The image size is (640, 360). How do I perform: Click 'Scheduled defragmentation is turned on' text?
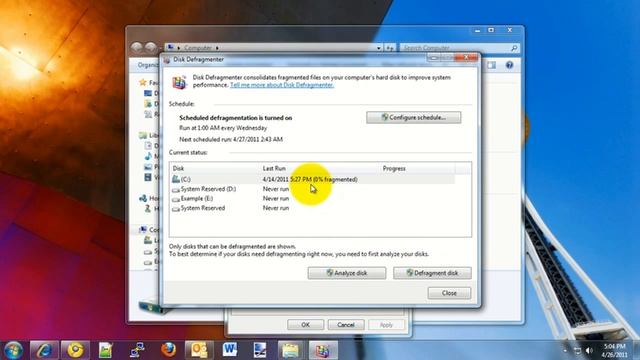[x=236, y=118]
